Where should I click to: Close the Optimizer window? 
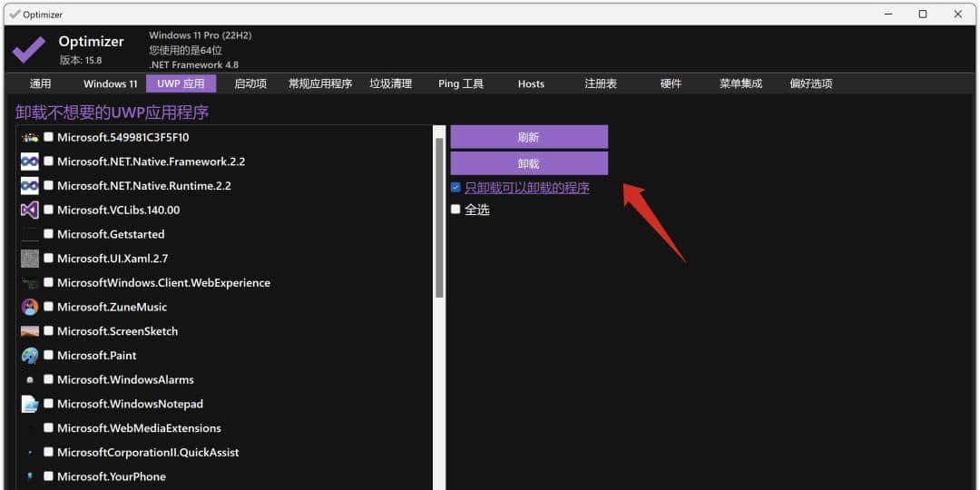click(957, 14)
